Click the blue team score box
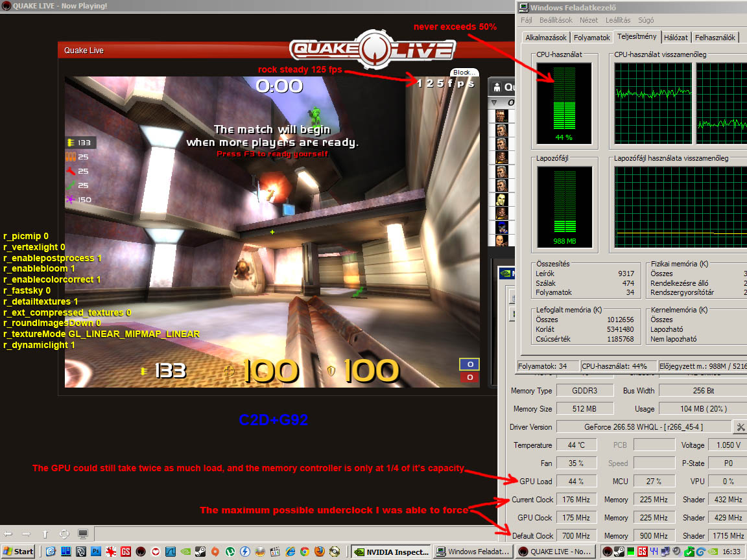 [x=469, y=364]
